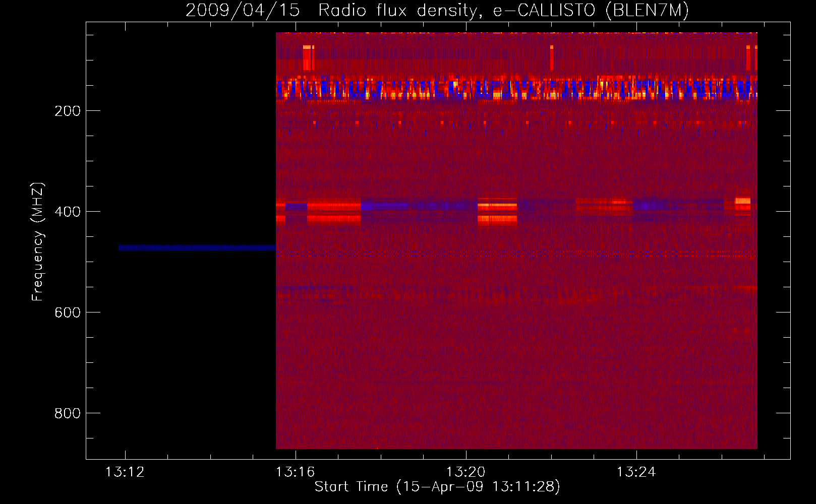The height and width of the screenshot is (504, 816).
Task: Click the 13:16 time tick label
Action: point(295,472)
